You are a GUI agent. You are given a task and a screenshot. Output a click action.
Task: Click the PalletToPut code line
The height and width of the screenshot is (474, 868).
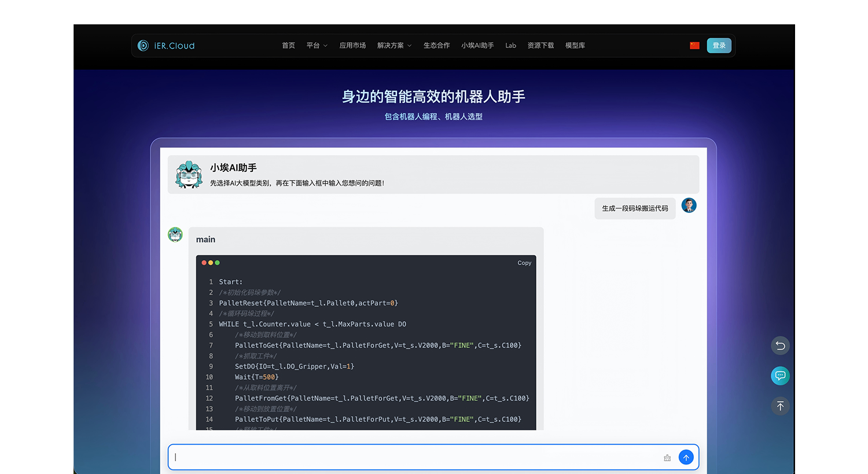(378, 420)
